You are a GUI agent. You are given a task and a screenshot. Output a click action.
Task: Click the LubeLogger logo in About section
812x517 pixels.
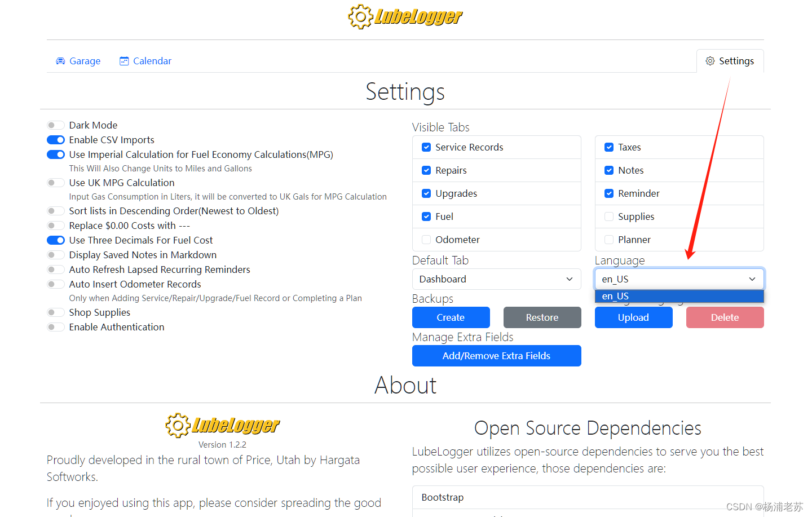coord(223,425)
